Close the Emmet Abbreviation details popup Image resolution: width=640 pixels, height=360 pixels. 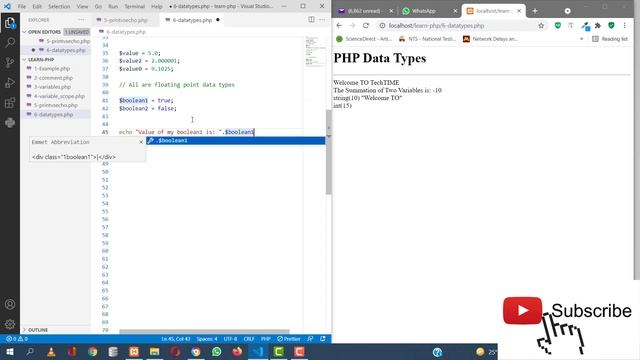pos(141,142)
